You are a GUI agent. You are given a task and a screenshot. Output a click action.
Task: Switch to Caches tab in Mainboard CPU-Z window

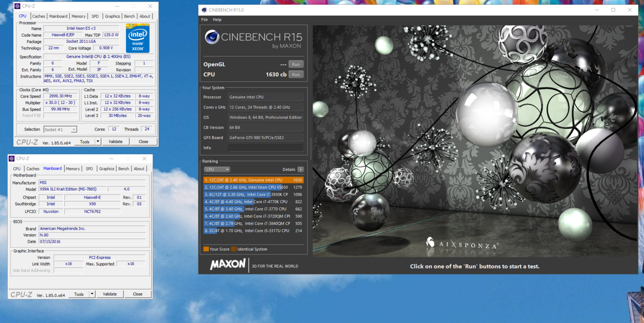[x=33, y=169]
